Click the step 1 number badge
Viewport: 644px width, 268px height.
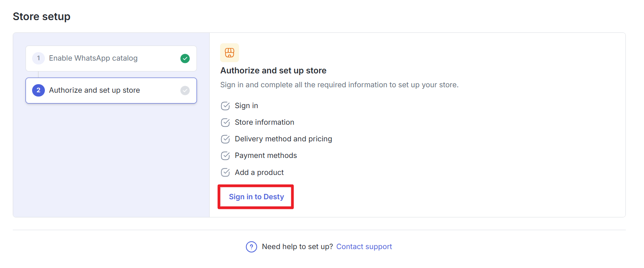tap(38, 58)
